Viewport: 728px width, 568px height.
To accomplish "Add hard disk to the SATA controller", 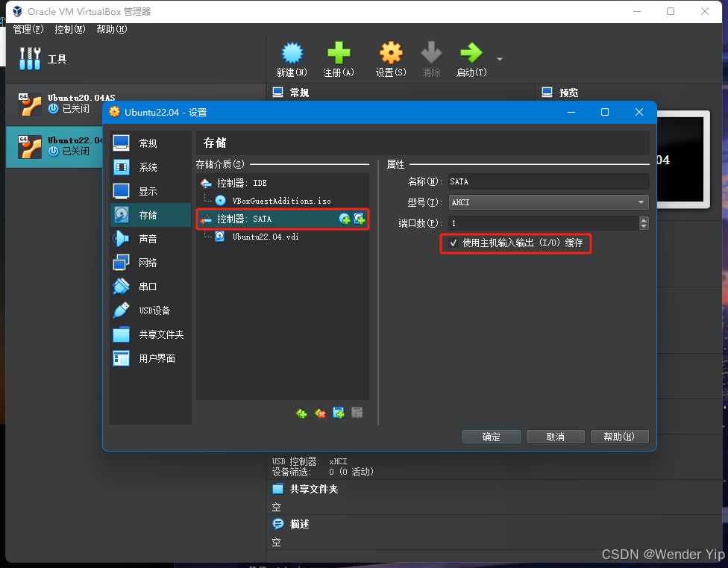I will (360, 219).
